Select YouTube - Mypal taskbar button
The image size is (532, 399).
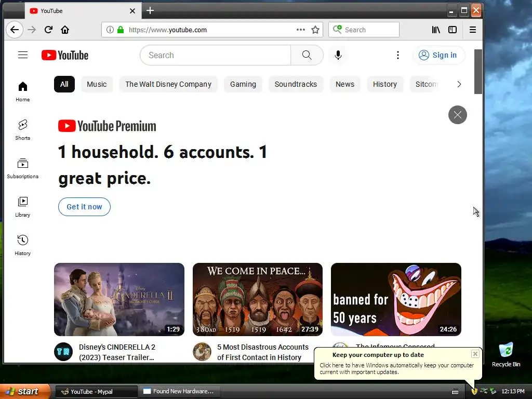click(96, 392)
